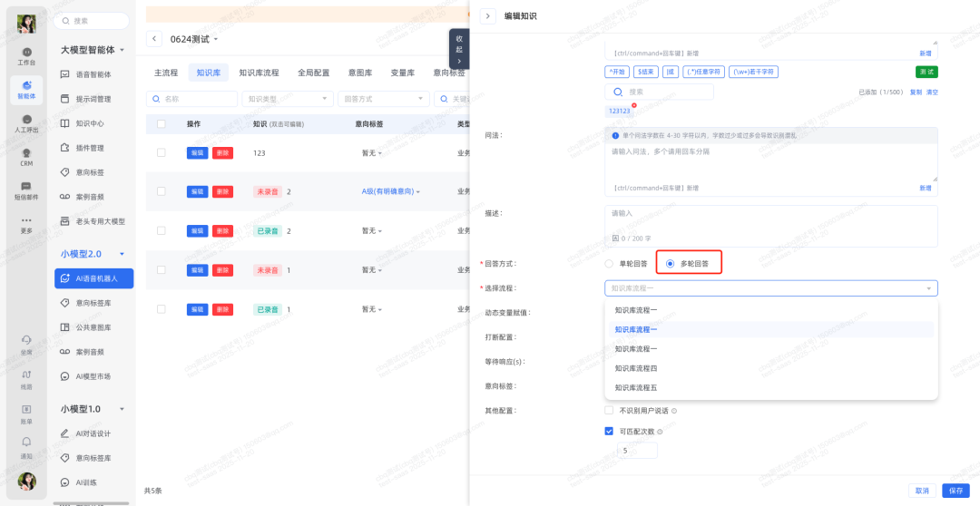Choose 知识库流程四 from the list
This screenshot has height=506, width=980.
[635, 368]
